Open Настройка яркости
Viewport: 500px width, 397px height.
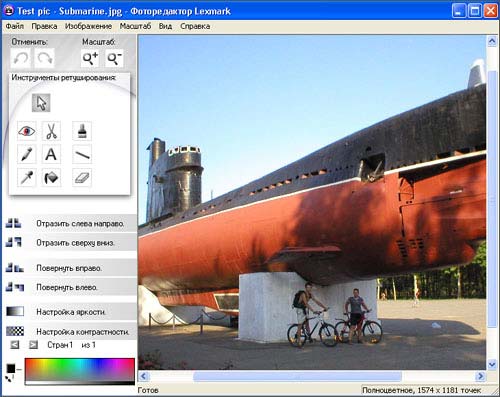point(71,312)
